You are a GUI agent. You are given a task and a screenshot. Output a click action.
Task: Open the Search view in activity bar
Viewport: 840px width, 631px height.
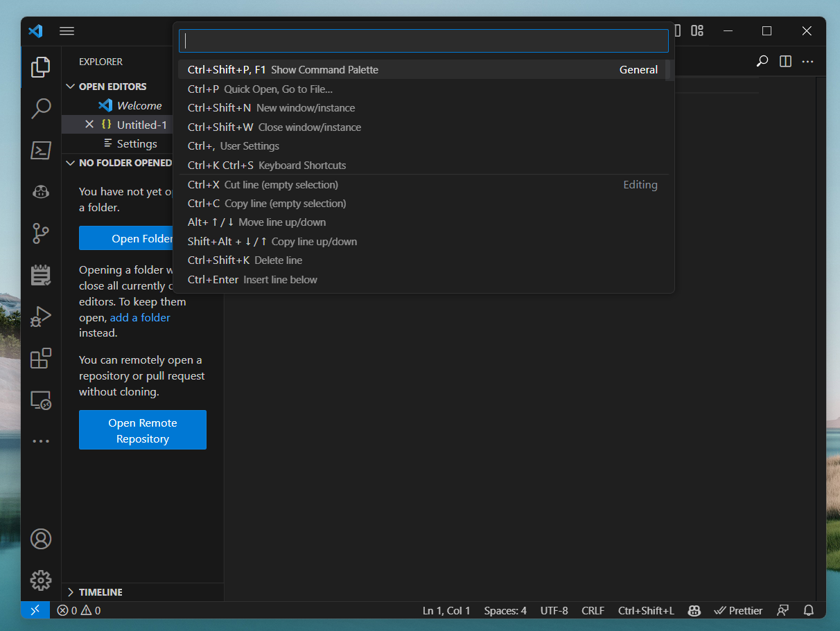click(x=41, y=109)
